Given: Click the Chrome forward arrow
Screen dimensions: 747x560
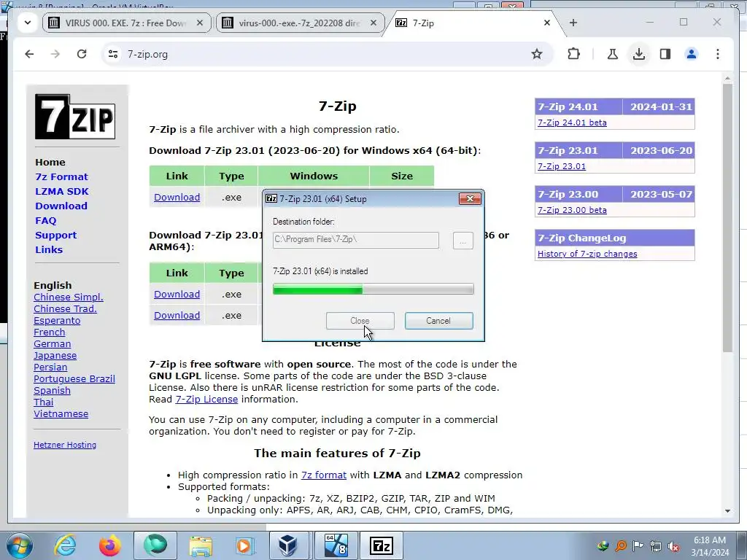Looking at the screenshot, I should [55, 54].
